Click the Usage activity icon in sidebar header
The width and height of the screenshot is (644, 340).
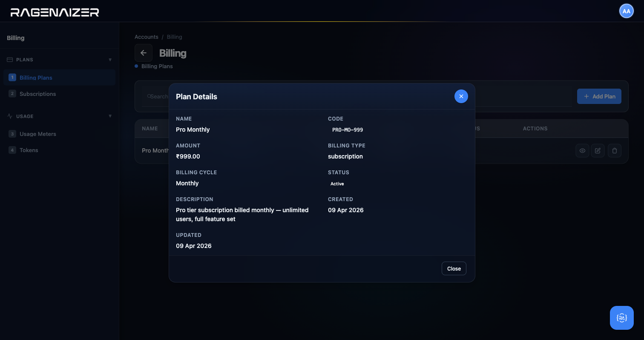click(10, 116)
